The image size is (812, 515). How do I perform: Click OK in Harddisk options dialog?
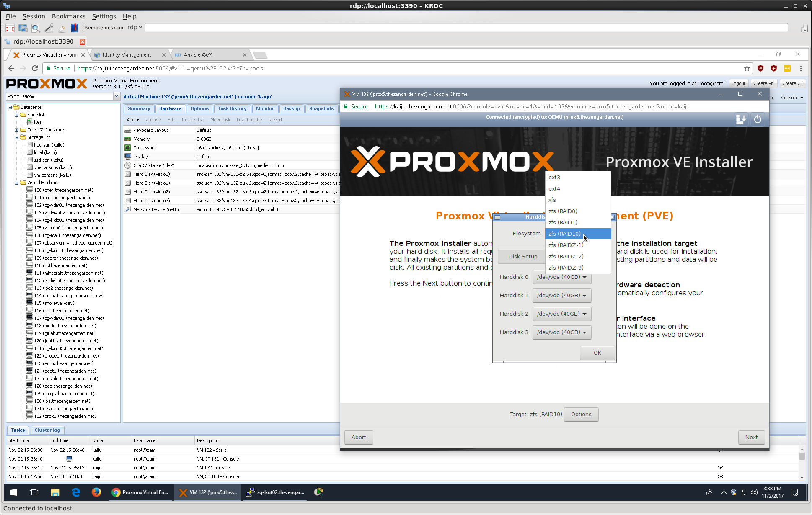click(x=597, y=353)
